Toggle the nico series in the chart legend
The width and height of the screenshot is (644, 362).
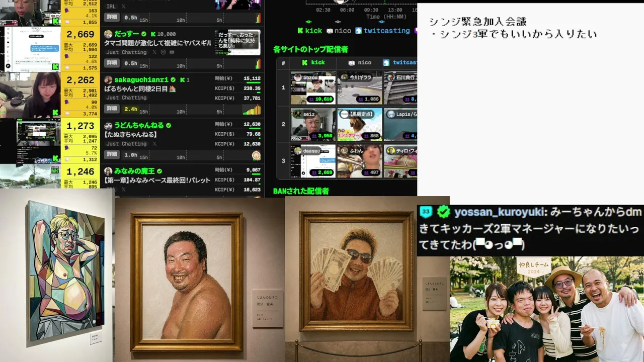click(x=339, y=31)
